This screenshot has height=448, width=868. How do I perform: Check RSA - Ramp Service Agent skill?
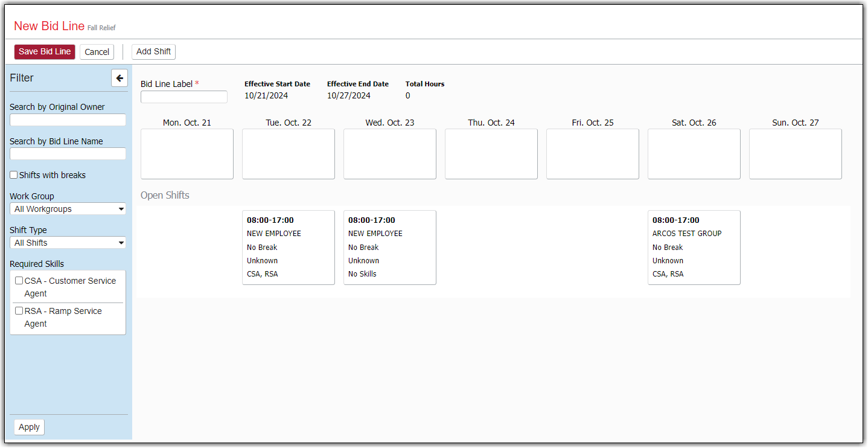pyautogui.click(x=19, y=311)
